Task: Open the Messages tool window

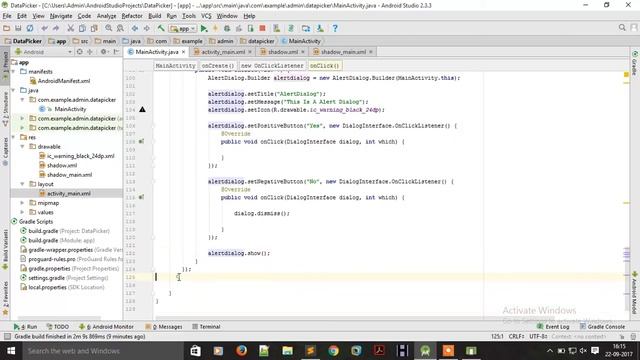Action: 164,327
